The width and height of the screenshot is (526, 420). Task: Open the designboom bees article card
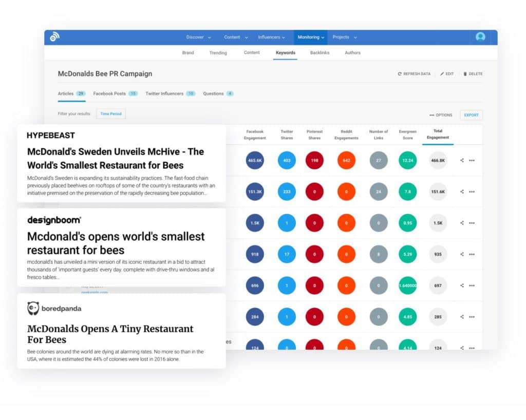[x=121, y=247]
